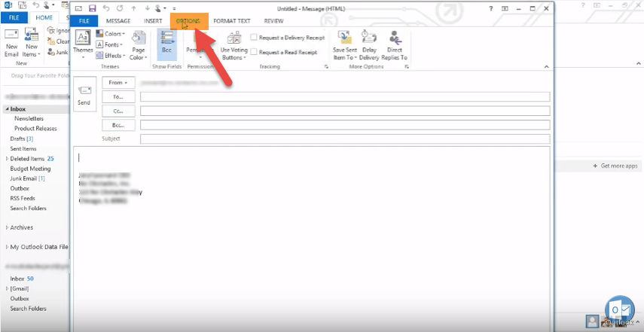644x332 pixels.
Task: Click the Page Color icon
Action: [x=138, y=44]
